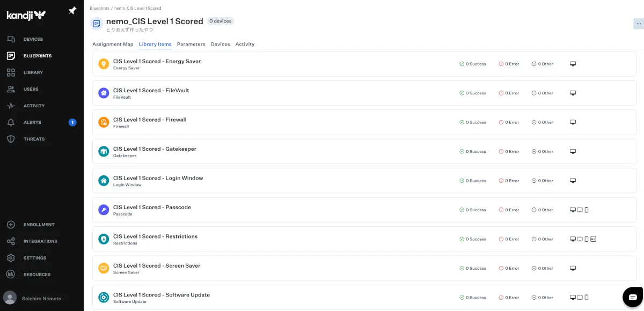
Task: Go to Devices in the sidebar
Action: (x=33, y=39)
